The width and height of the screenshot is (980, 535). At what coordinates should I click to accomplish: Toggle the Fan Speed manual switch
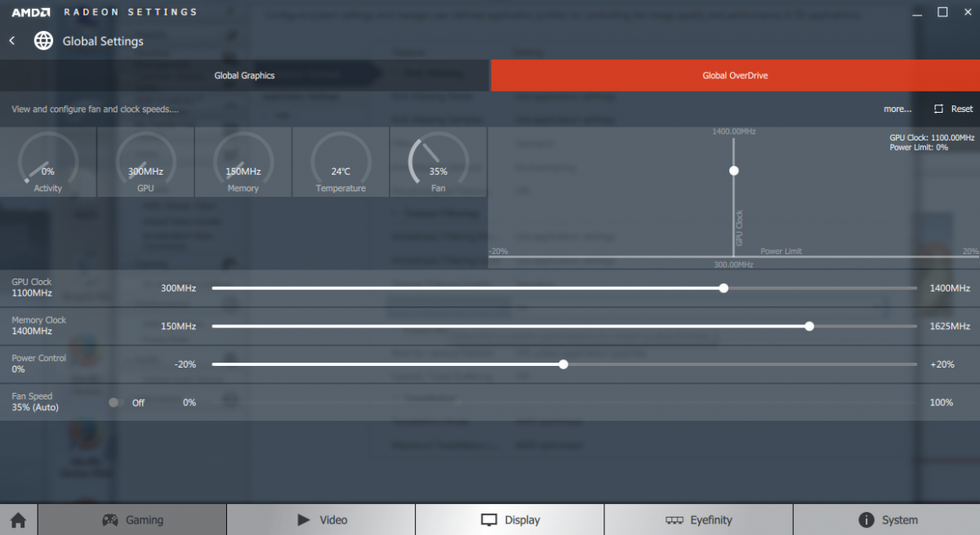(115, 403)
